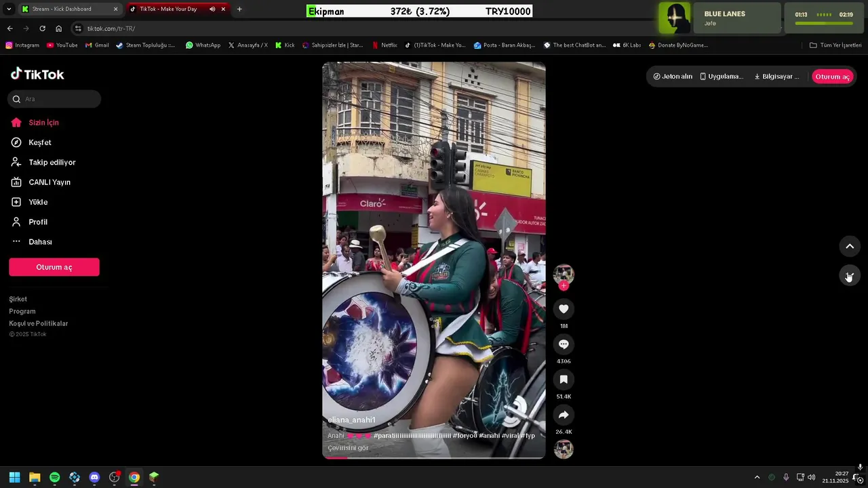This screenshot has width=868, height=488.
Task: Click the top-right Oturum aç button
Action: click(x=832, y=77)
